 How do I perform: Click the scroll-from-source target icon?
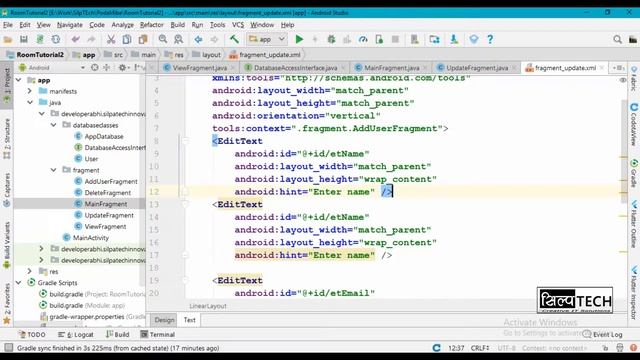95,67
